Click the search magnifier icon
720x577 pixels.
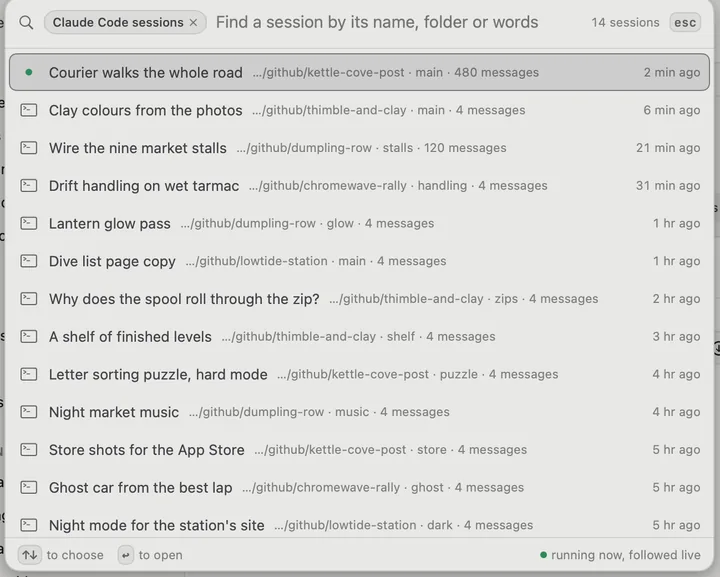26,22
